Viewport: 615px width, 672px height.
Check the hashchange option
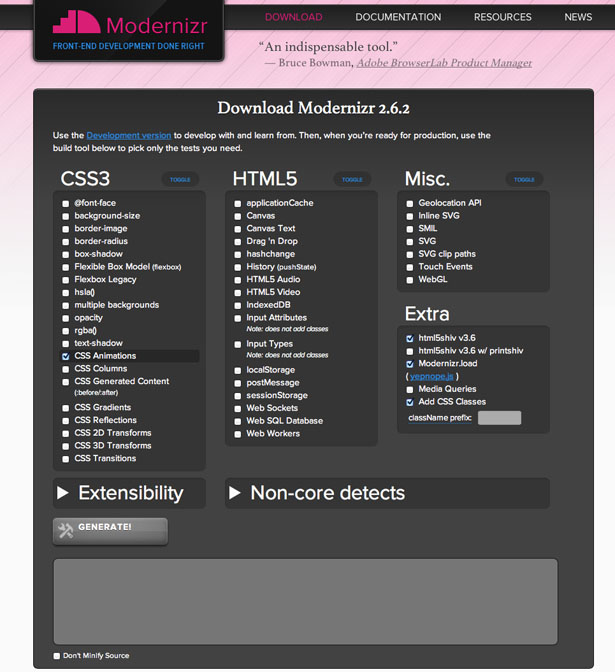[x=238, y=255]
